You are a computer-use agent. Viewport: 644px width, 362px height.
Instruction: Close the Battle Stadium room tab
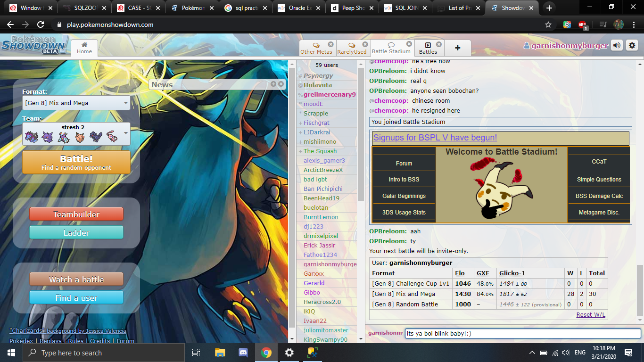[409, 44]
